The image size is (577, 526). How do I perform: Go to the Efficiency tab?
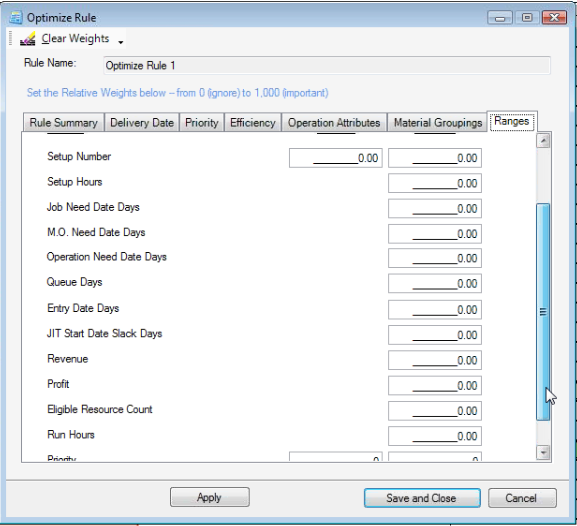pos(253,123)
